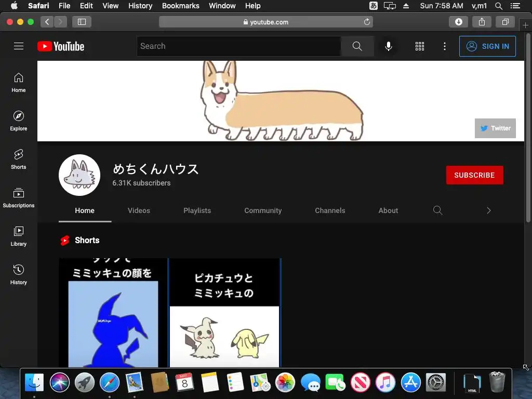Reload the page

(x=367, y=22)
